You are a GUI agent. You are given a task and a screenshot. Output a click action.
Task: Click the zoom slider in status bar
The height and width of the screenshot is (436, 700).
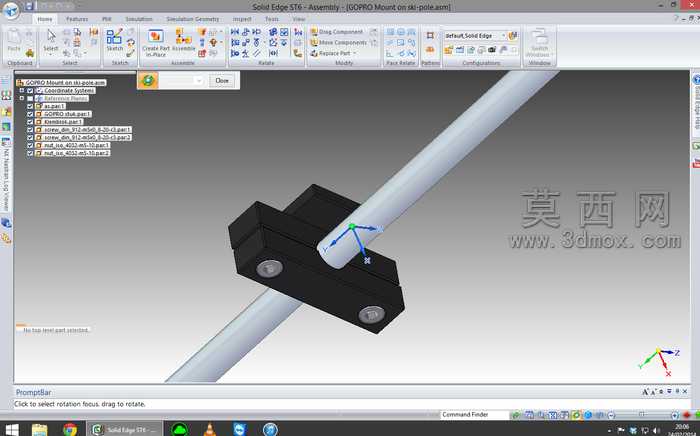click(642, 415)
